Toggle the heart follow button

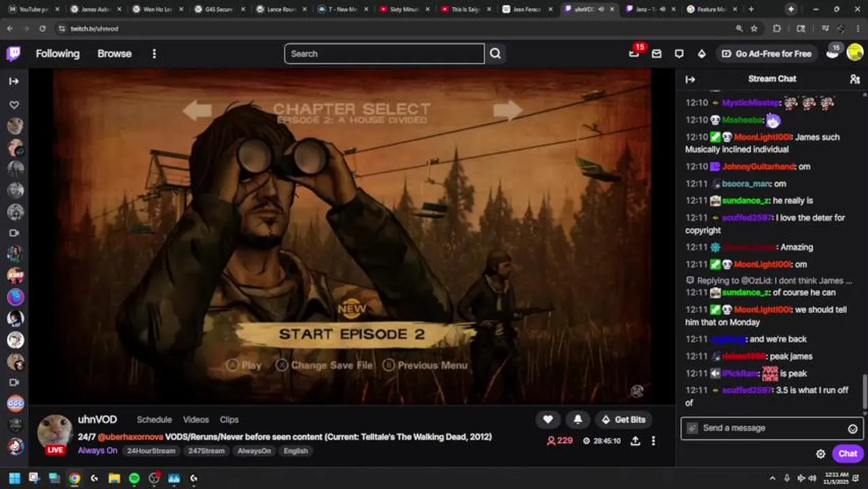coord(548,420)
